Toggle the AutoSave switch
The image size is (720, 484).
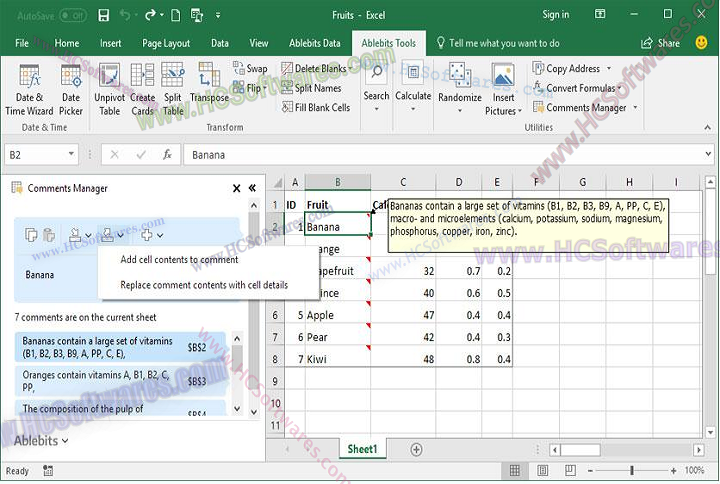coord(73,16)
